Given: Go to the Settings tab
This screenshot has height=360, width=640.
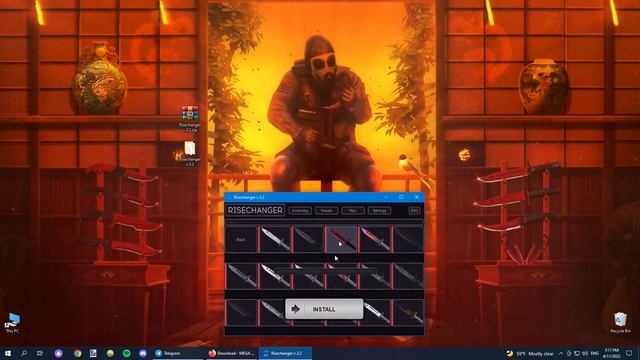Looking at the screenshot, I should coord(379,211).
